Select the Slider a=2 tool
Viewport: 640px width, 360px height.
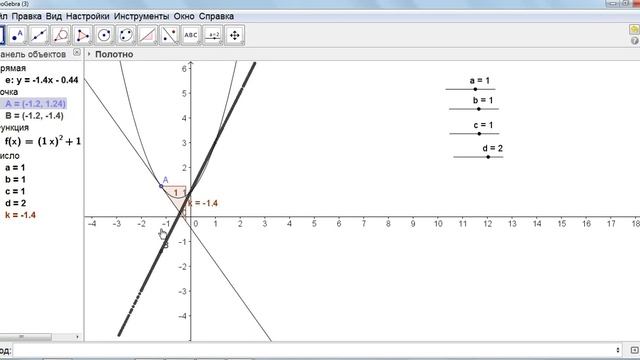click(213, 35)
